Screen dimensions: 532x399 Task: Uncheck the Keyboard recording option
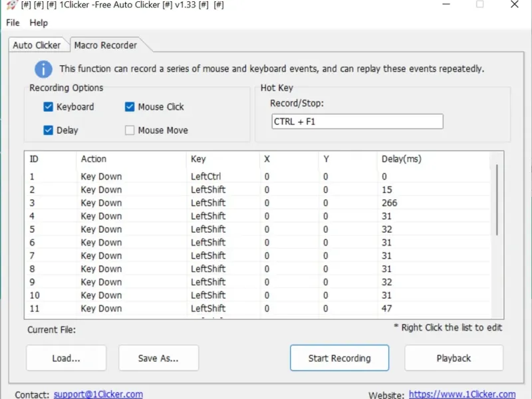[48, 107]
